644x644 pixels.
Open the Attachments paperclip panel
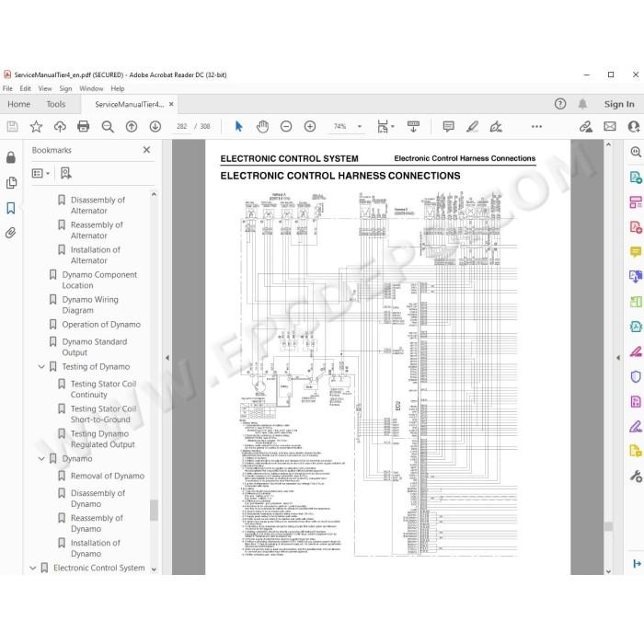(11, 233)
